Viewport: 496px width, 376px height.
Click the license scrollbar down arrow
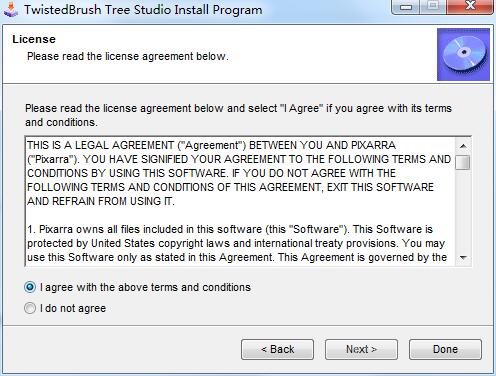coord(463,257)
